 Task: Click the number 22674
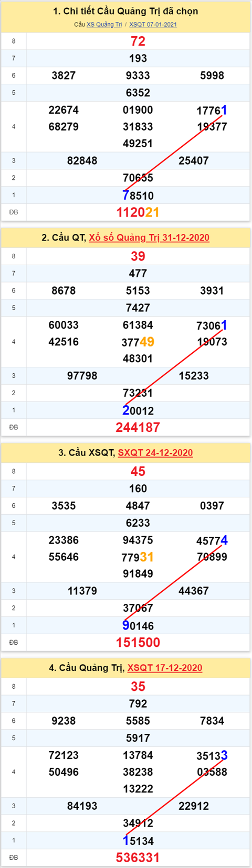(x=64, y=110)
